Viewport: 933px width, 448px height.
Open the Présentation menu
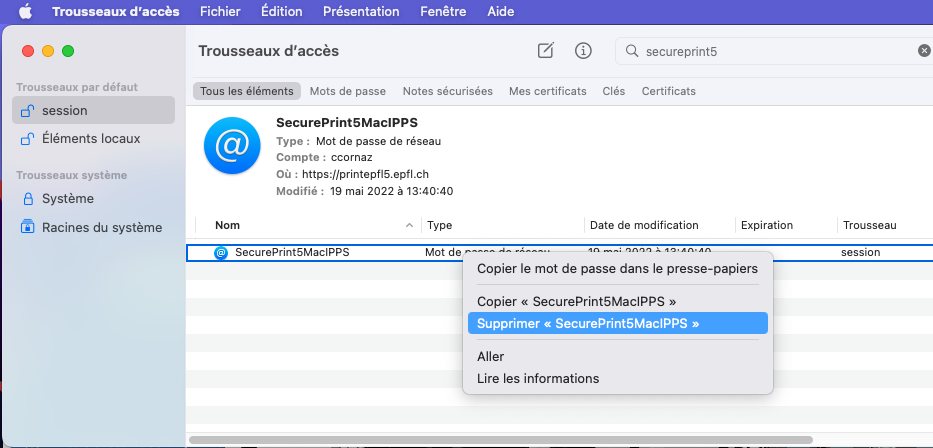click(x=361, y=11)
